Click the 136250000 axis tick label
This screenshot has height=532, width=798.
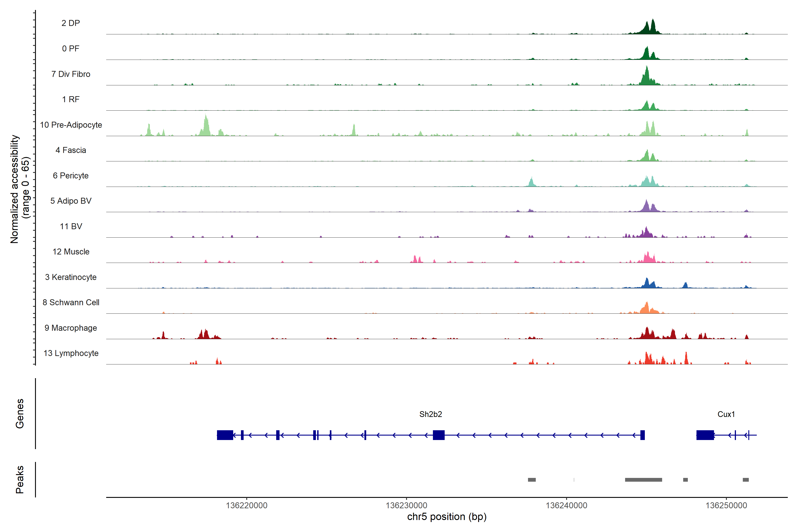[x=726, y=505]
